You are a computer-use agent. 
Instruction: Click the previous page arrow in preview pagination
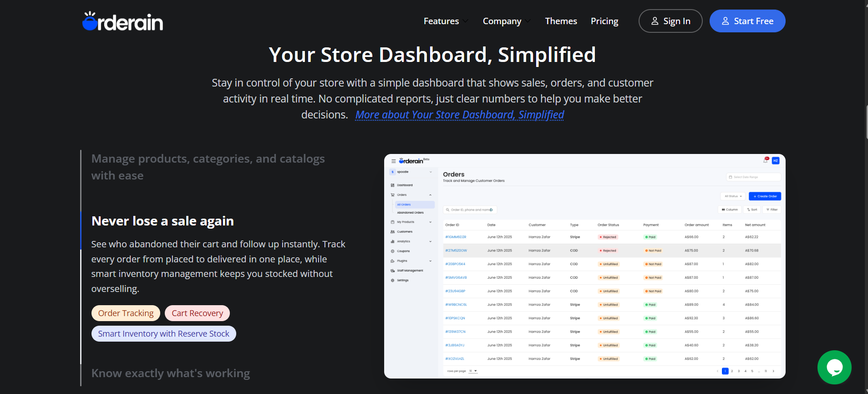pyautogui.click(x=718, y=371)
